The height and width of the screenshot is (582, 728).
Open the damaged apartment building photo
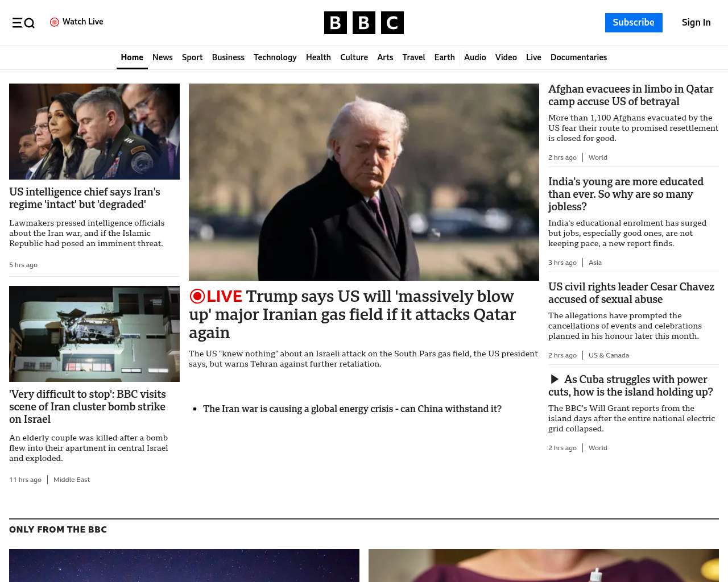94,334
